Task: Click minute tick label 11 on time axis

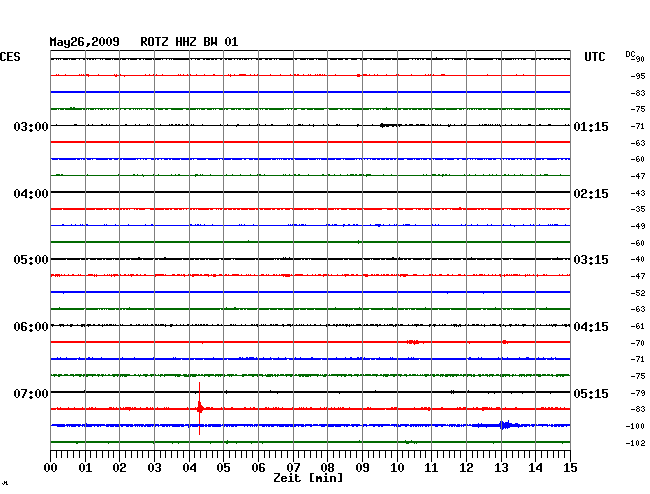Action: point(431,468)
